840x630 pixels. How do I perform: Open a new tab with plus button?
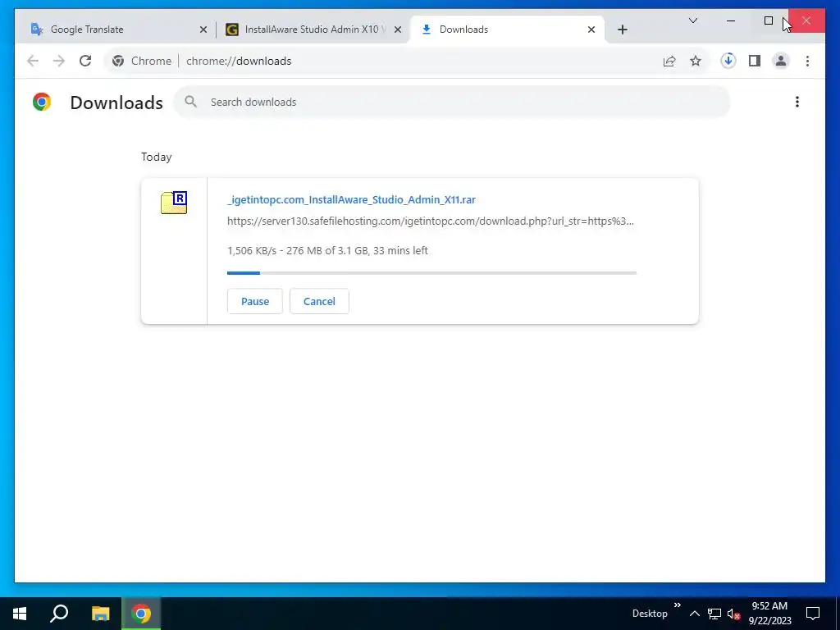(x=622, y=30)
